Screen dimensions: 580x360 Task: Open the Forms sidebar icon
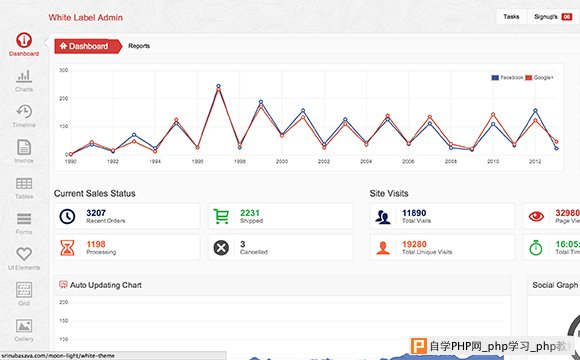tap(24, 219)
